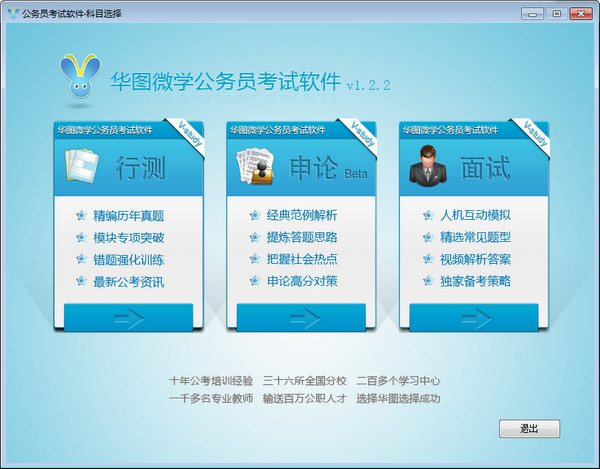Viewport: 600px width, 469px height.
Task: Select the 经典范例解析 text
Action: (302, 215)
